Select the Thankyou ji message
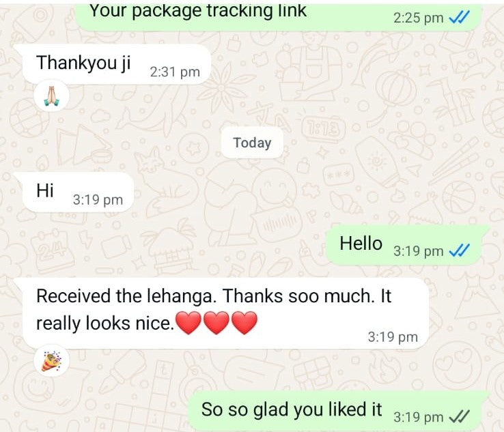This screenshot has width=504, height=432. [116, 64]
